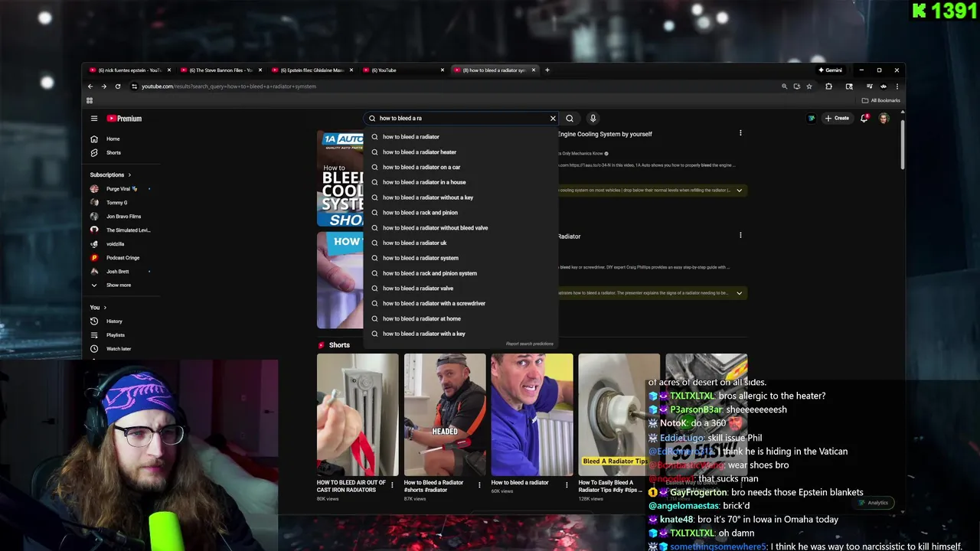Viewport: 980px width, 551px height.
Task: Close the radiator search results tab
Action: (534, 70)
